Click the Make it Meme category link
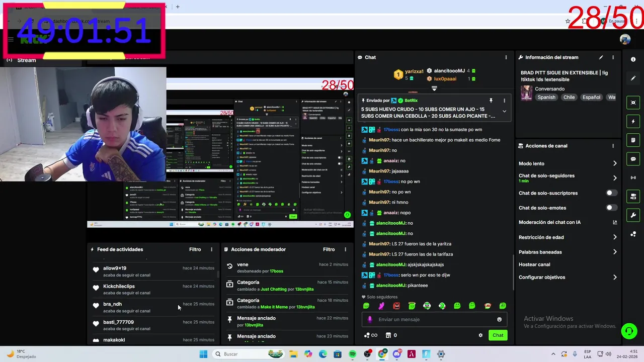Image resolution: width=644 pixels, height=362 pixels. point(273,307)
